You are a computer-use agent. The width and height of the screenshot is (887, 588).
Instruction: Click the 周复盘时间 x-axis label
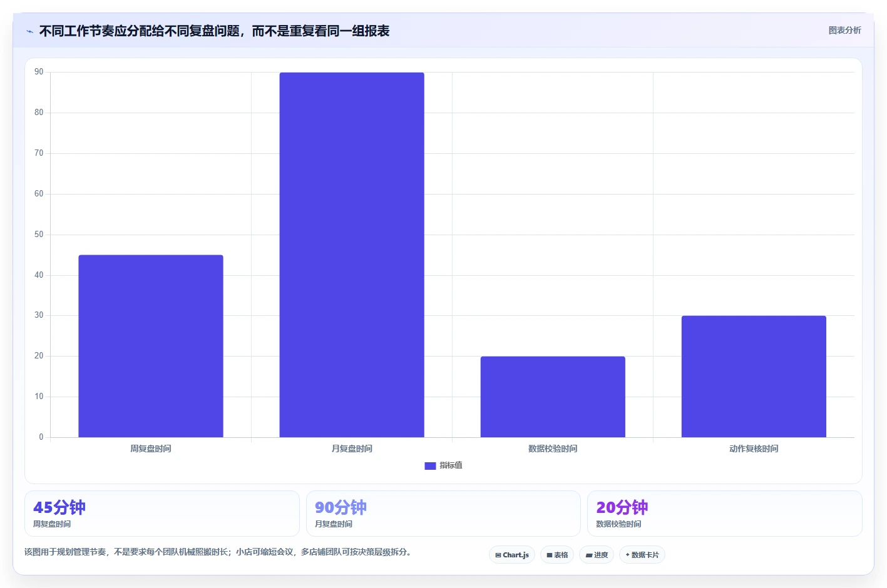151,449
